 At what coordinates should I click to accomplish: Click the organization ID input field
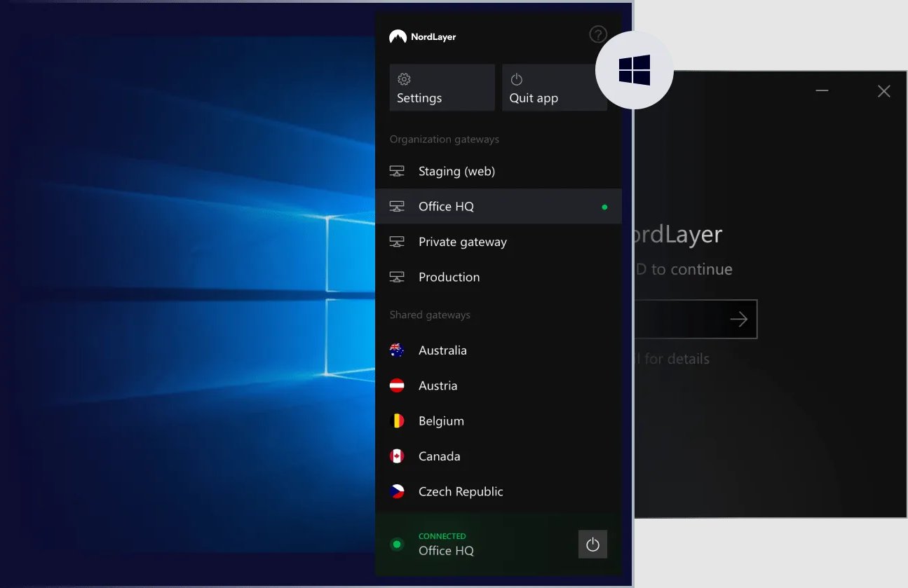click(x=680, y=320)
